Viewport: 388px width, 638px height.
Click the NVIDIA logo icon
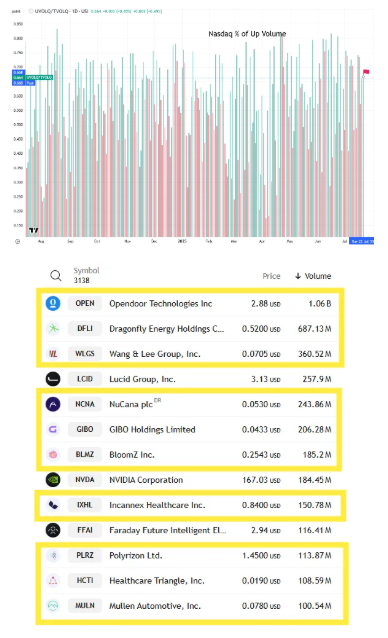[x=53, y=480]
